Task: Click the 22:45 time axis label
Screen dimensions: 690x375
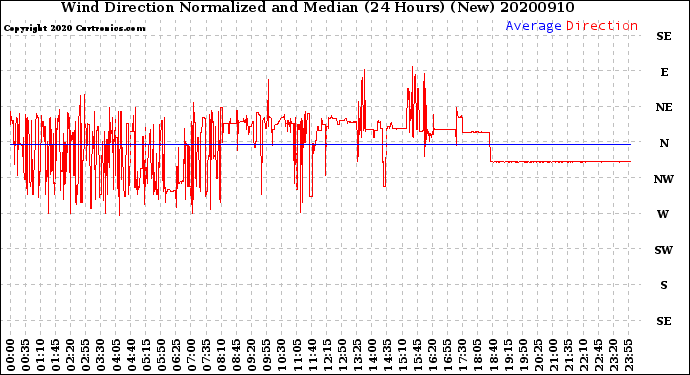Action: (598, 355)
